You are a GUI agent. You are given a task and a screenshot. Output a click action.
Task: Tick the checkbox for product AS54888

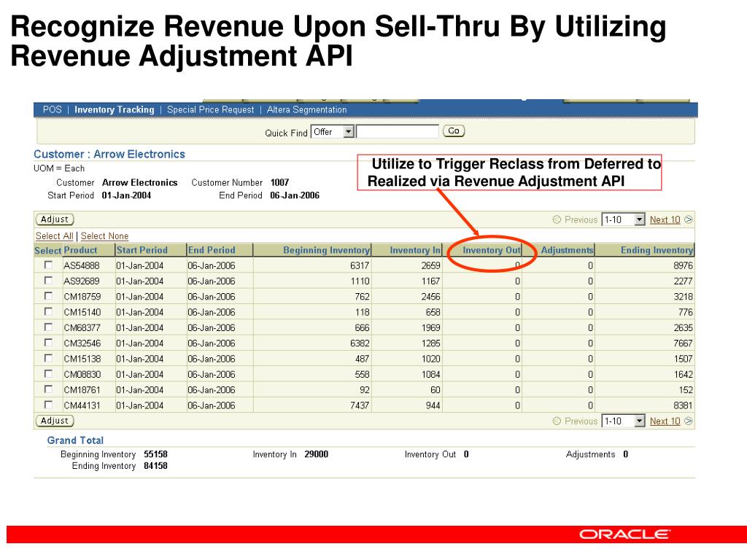(48, 265)
